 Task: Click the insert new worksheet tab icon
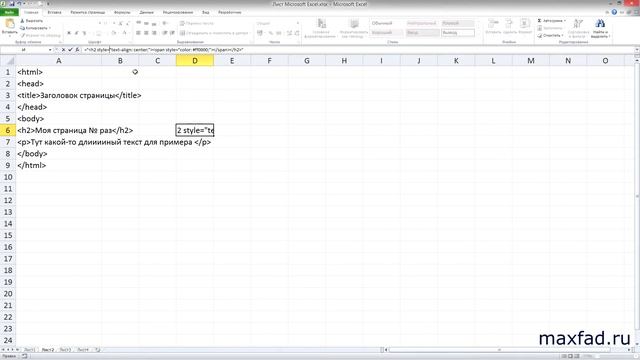[x=98, y=350]
